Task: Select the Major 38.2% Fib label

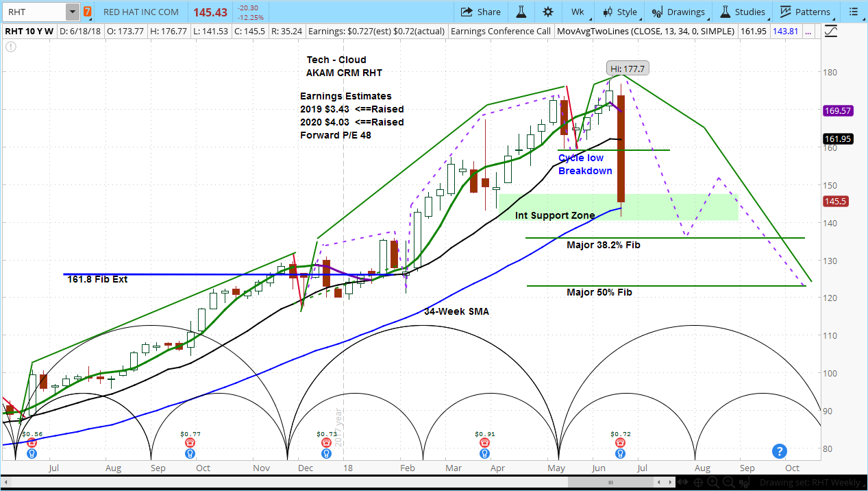Action: pyautogui.click(x=604, y=245)
